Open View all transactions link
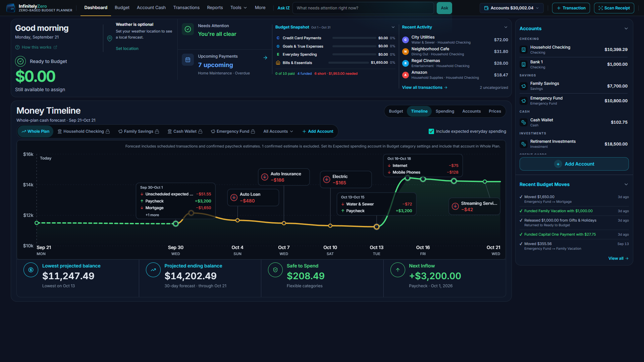This screenshot has width=644, height=362. (x=425, y=87)
